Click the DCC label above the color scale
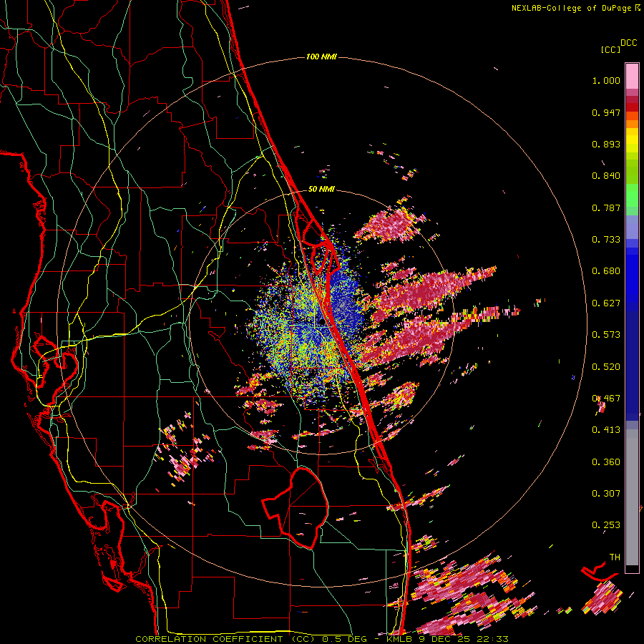Screen dimensions: 644x644 628,43
